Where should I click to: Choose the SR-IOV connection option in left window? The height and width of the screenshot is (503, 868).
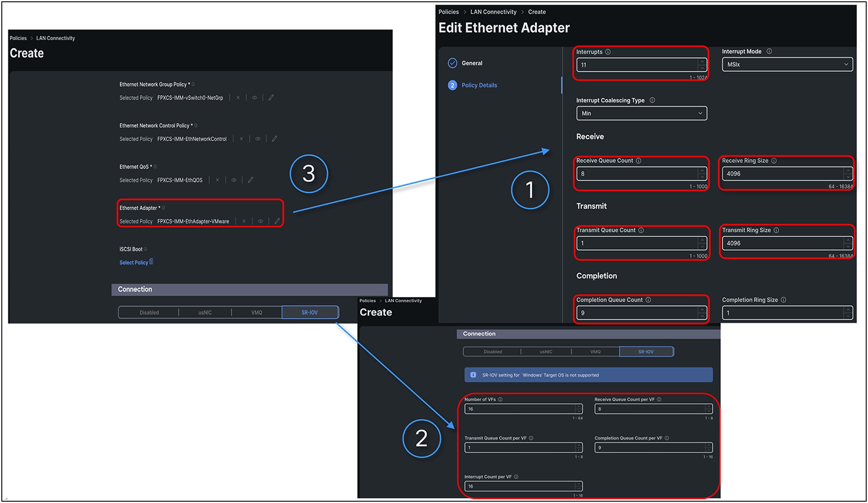pyautogui.click(x=310, y=312)
